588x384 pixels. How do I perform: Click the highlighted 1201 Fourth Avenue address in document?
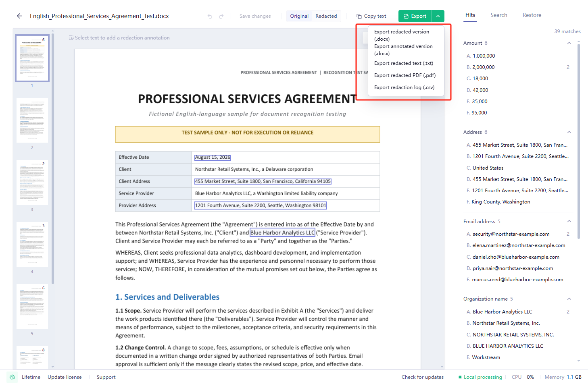(x=261, y=205)
